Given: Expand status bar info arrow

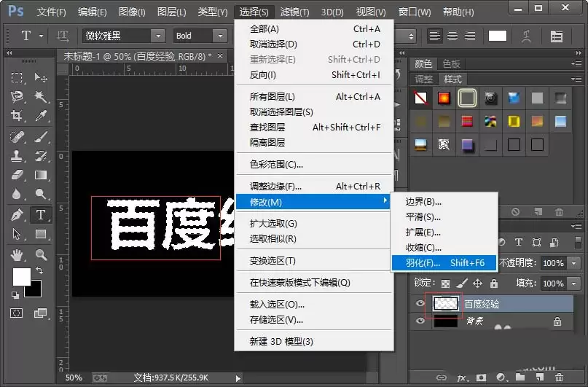Looking at the screenshot, I should pyautogui.click(x=238, y=378).
